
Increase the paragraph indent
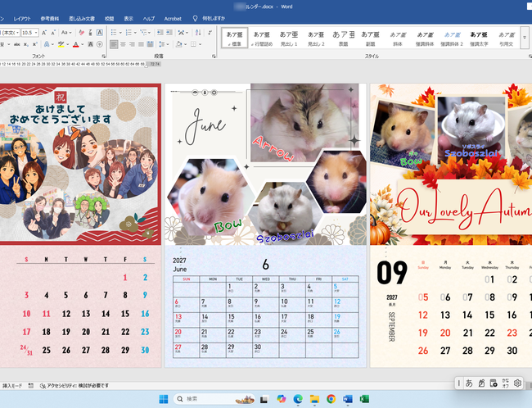[x=169, y=33]
